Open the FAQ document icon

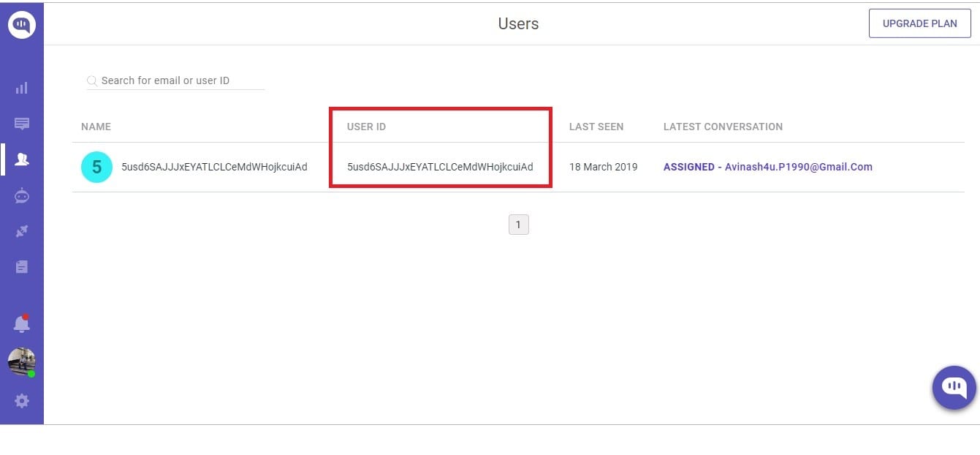[x=22, y=267]
